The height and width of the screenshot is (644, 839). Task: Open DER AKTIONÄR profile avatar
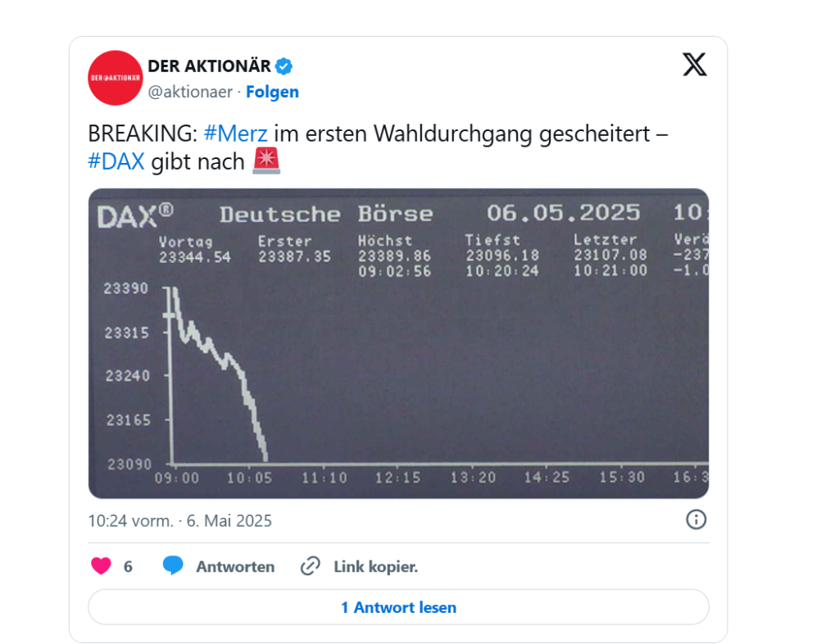(116, 78)
